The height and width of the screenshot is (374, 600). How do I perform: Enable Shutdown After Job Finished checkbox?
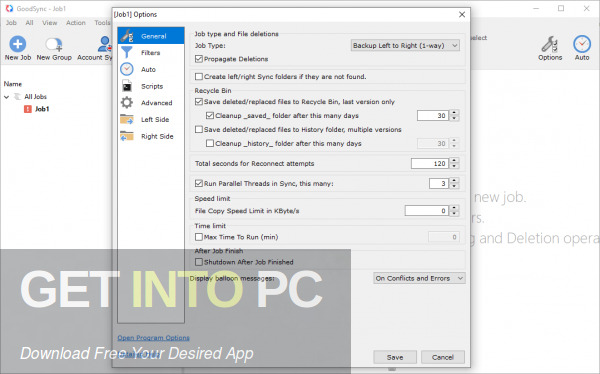point(199,262)
